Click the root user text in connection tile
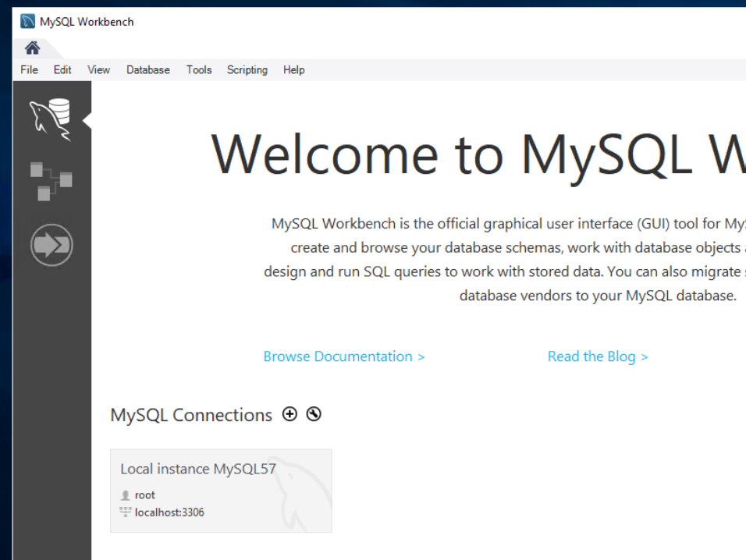The height and width of the screenshot is (560, 746). [x=144, y=494]
